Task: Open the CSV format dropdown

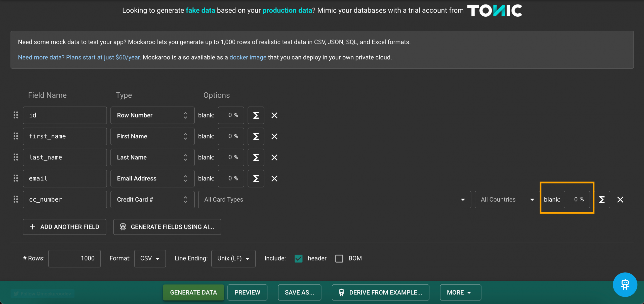Action: coord(150,258)
